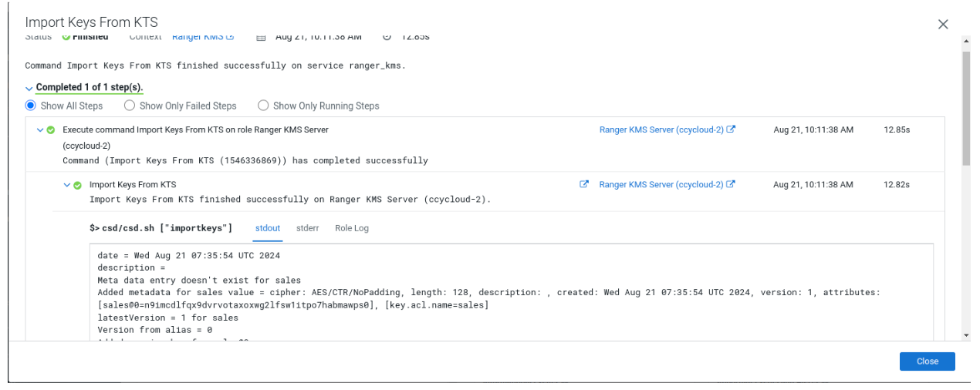This screenshot has height=390, width=980.
Task: Collapse the Completed 1 of 1 step(s) section
Action: coord(29,88)
